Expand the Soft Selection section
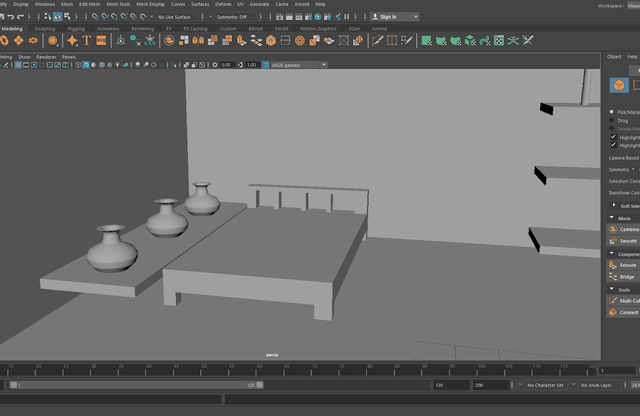The image size is (640, 416). pos(613,205)
